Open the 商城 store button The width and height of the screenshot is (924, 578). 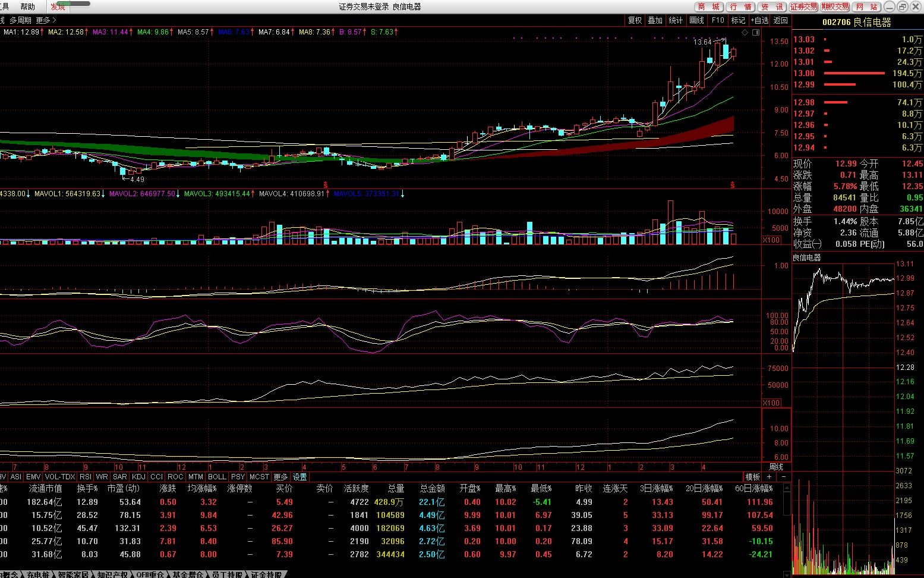click(x=709, y=7)
